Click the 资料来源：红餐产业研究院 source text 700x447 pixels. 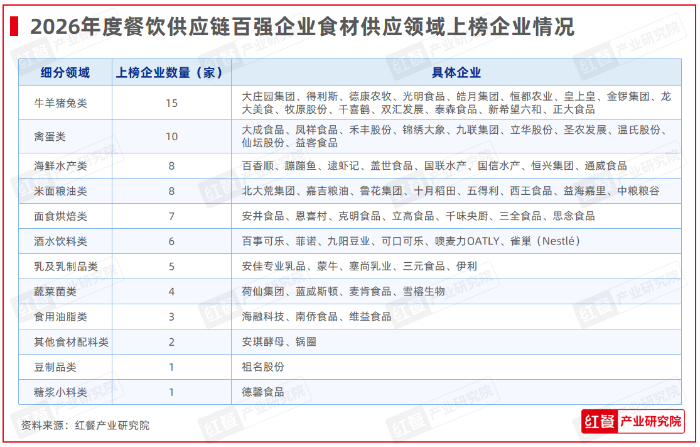78,425
